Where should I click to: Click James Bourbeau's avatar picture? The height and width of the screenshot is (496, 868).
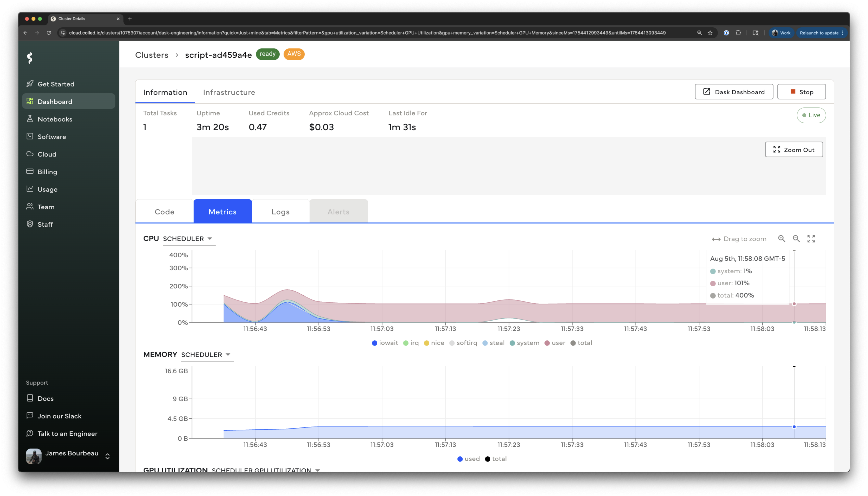pos(34,456)
